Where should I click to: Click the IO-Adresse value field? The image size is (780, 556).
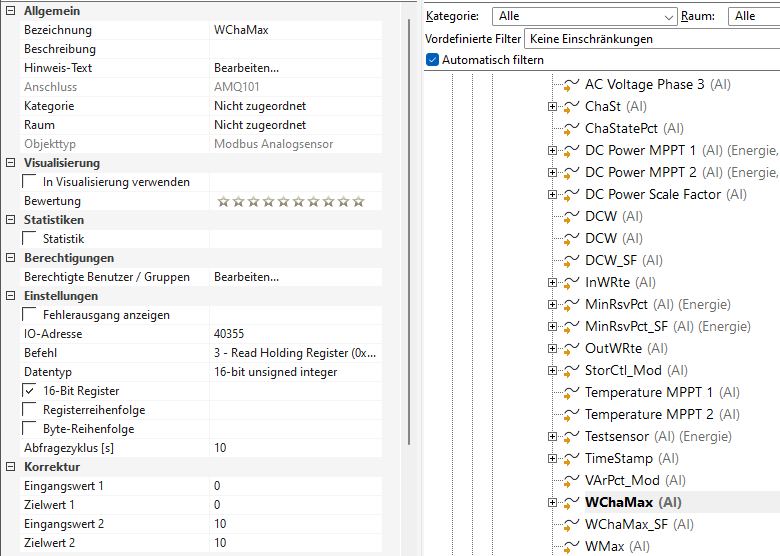pos(300,334)
